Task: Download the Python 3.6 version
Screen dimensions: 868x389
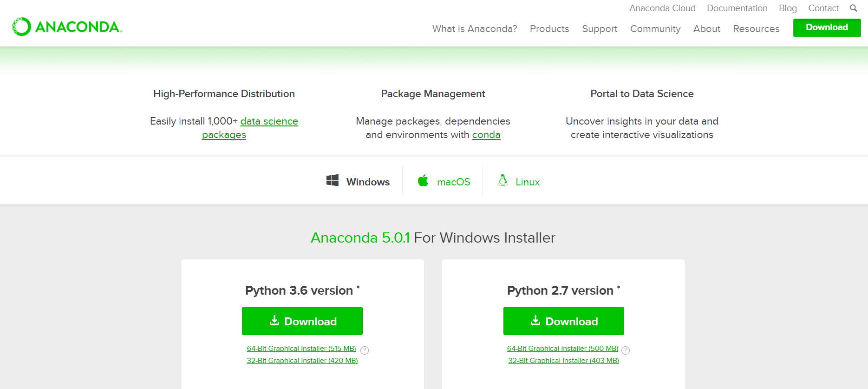Action: click(x=302, y=321)
